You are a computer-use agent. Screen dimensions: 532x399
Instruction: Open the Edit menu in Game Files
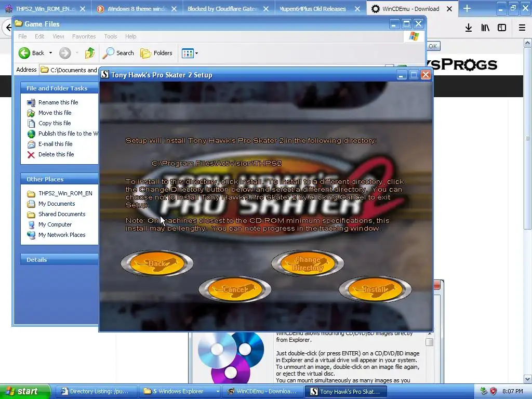(x=39, y=36)
